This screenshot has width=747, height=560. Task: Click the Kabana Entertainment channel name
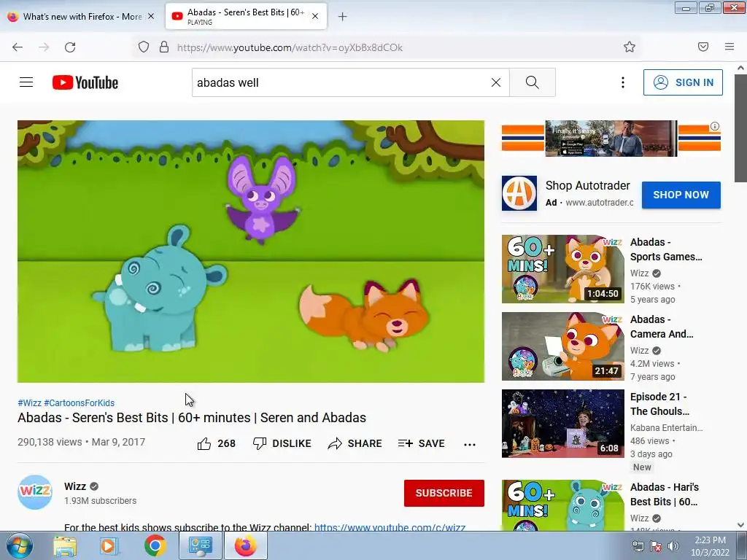pyautogui.click(x=666, y=427)
